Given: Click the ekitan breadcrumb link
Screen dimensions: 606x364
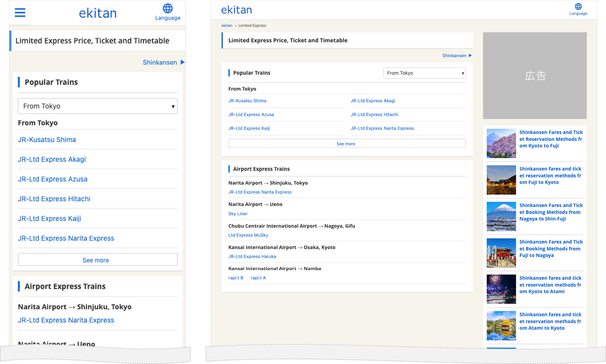Looking at the screenshot, I should point(227,25).
